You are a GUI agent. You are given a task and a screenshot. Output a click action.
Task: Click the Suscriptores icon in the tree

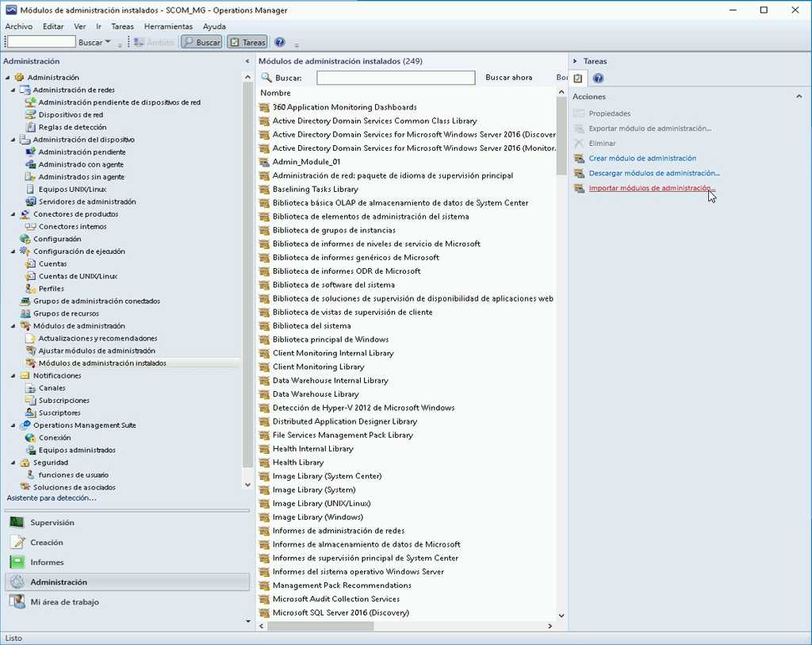tap(31, 413)
